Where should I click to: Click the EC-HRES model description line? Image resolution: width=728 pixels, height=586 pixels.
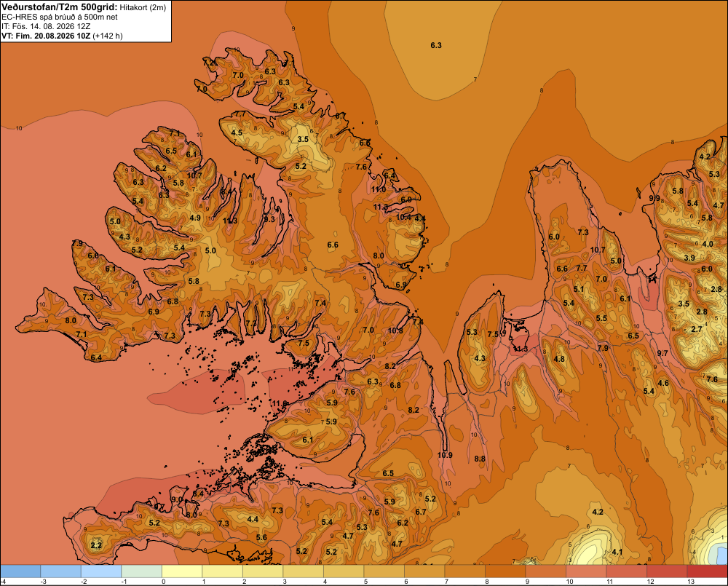60,17
